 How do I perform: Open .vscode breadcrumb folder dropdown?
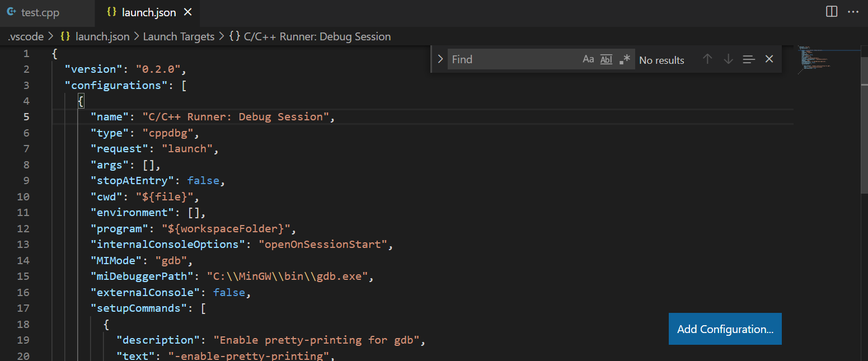coord(25,36)
